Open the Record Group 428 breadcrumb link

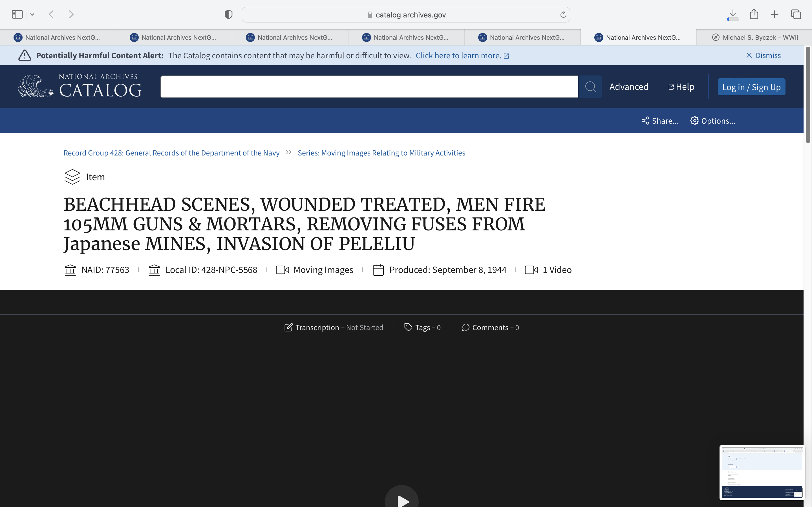[171, 153]
